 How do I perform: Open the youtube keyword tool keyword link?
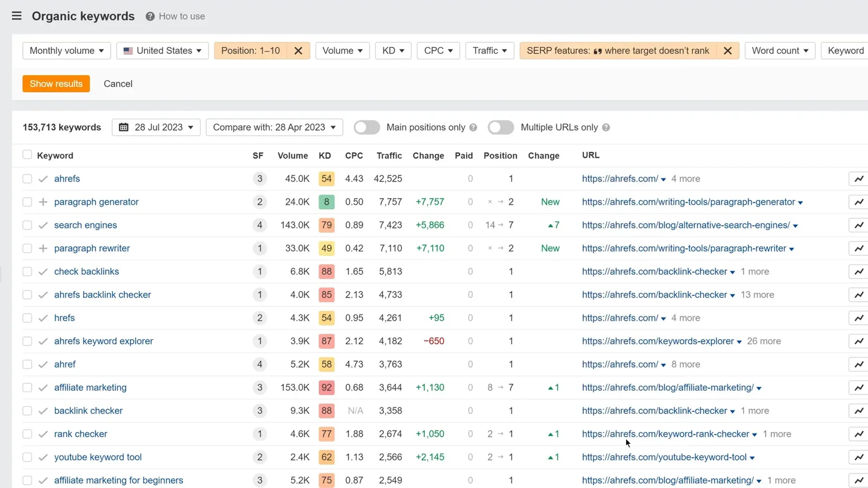[x=98, y=457]
